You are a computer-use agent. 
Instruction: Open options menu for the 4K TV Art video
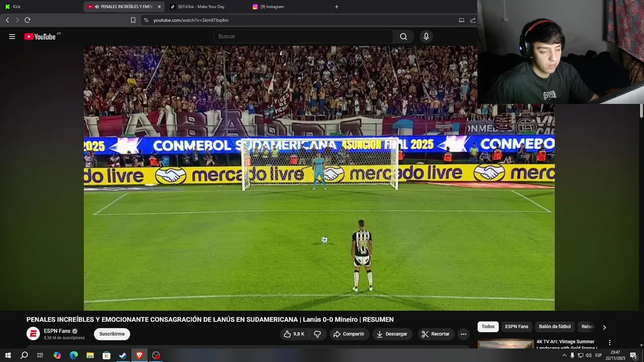[610, 342]
